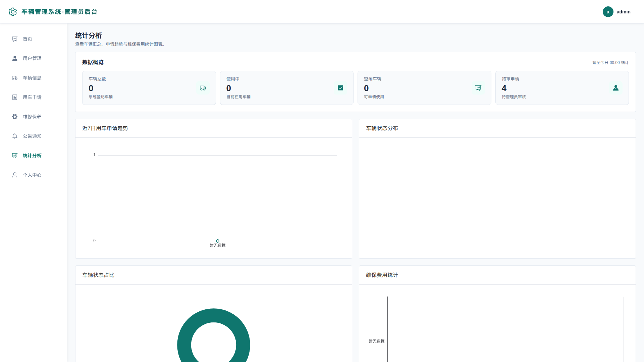
Task: Click the 系统登记车辆 caption
Action: 101,97
